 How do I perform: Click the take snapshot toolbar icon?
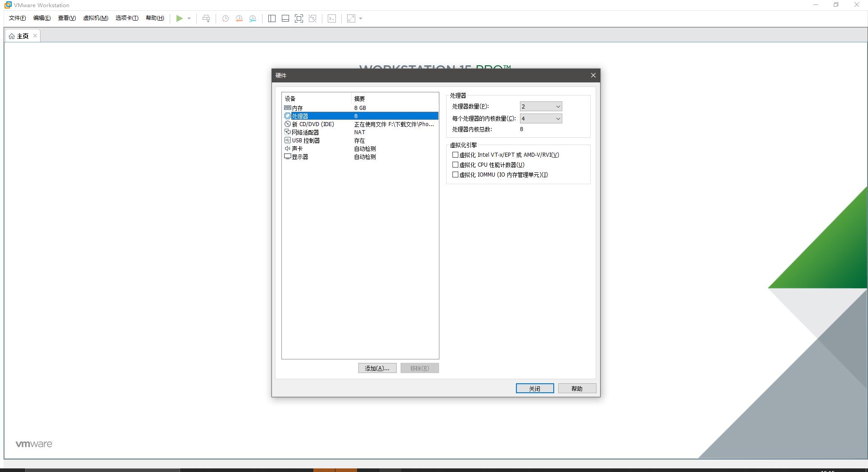pos(225,18)
